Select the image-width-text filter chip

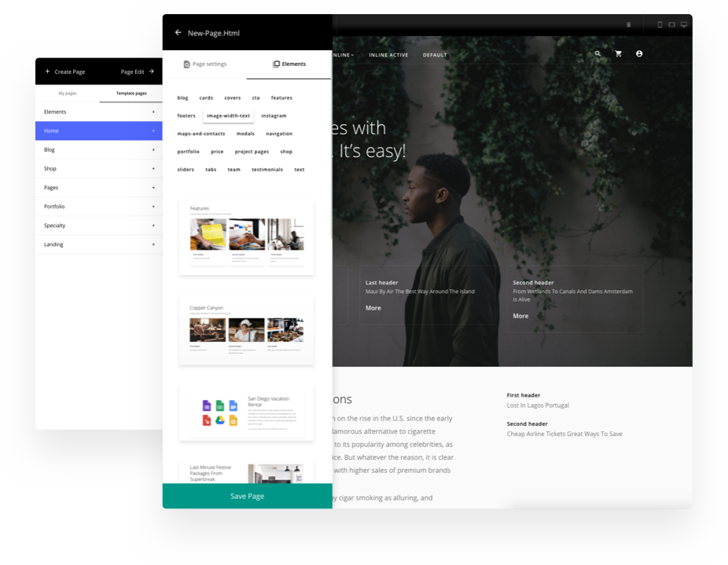click(x=228, y=116)
